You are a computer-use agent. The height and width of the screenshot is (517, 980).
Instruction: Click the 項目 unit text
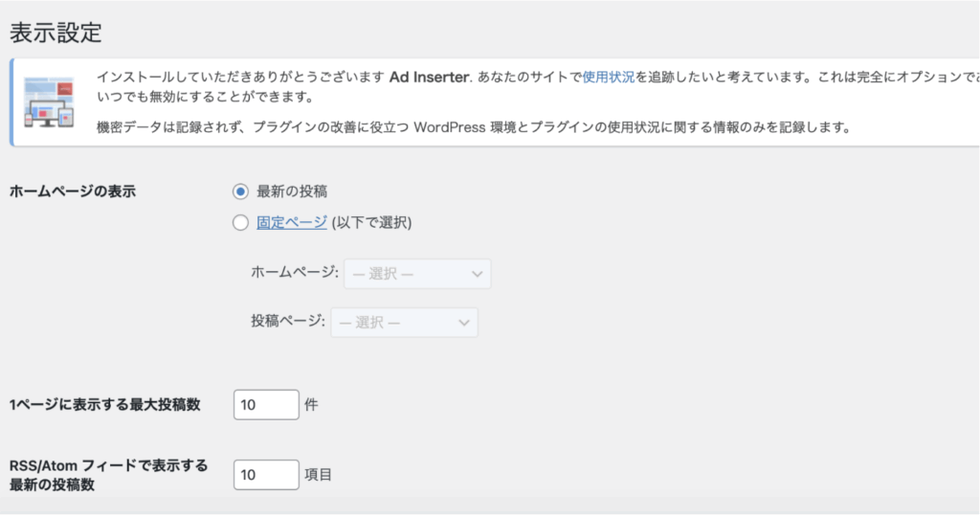(x=318, y=474)
